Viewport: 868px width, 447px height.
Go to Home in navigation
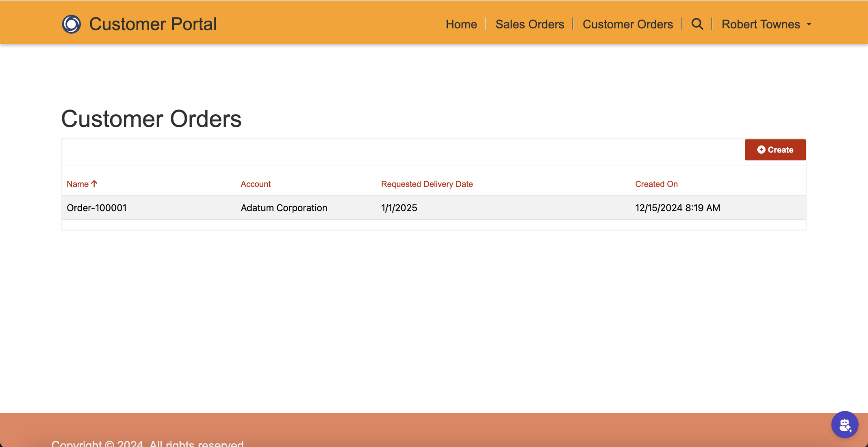point(461,24)
